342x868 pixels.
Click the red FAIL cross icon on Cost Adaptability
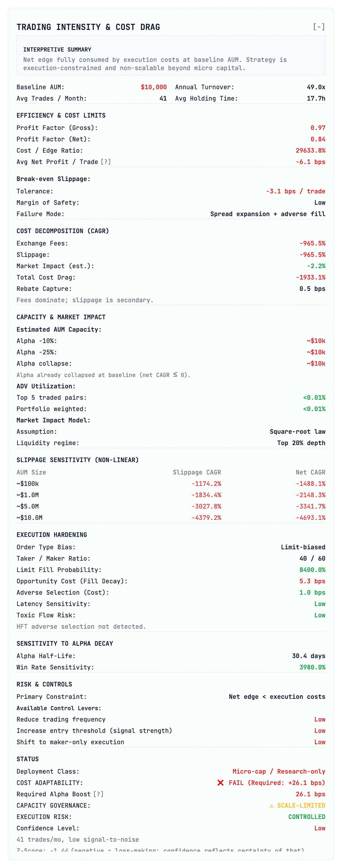[x=221, y=782]
